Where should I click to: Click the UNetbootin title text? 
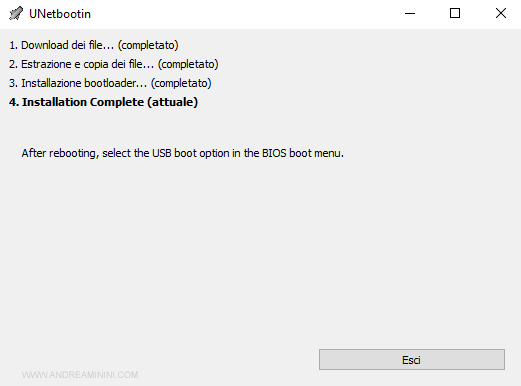click(x=60, y=14)
